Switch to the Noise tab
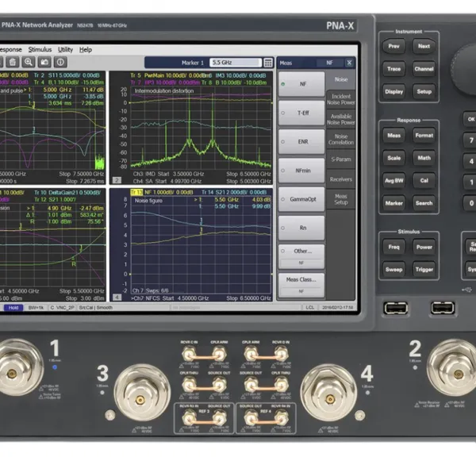The width and height of the screenshot is (476, 457). click(341, 79)
